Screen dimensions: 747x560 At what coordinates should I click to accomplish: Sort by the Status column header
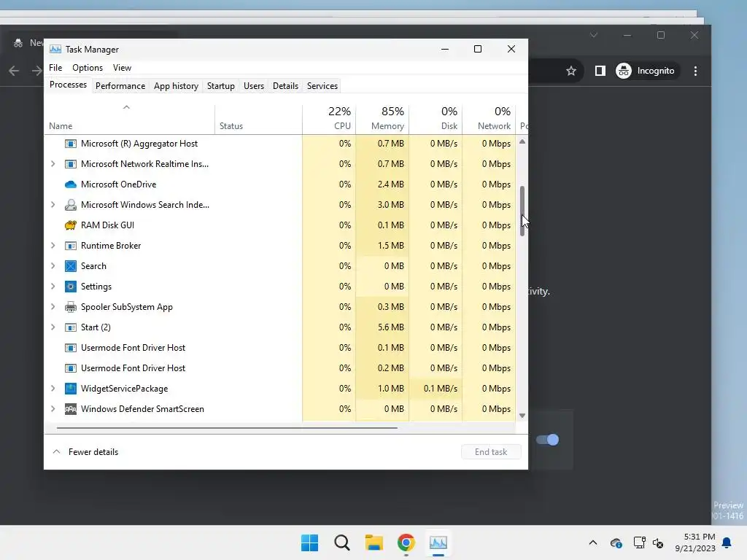pos(259,119)
